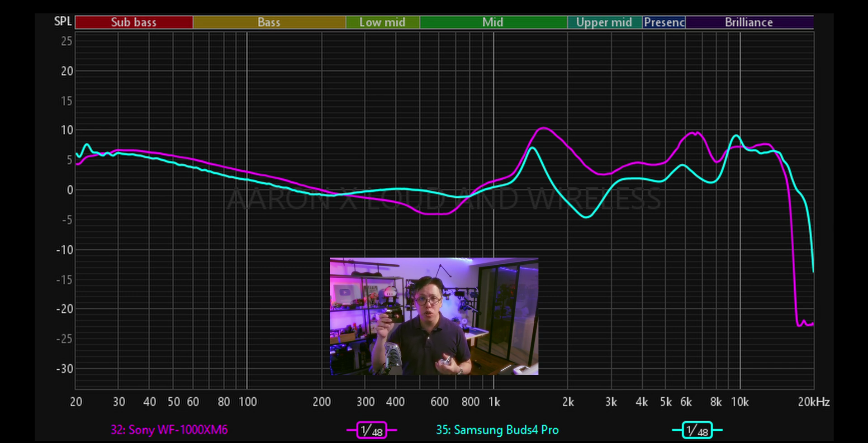Open the magenta 1/48 smoothing indicator for Sony
The width and height of the screenshot is (868, 443).
372,430
